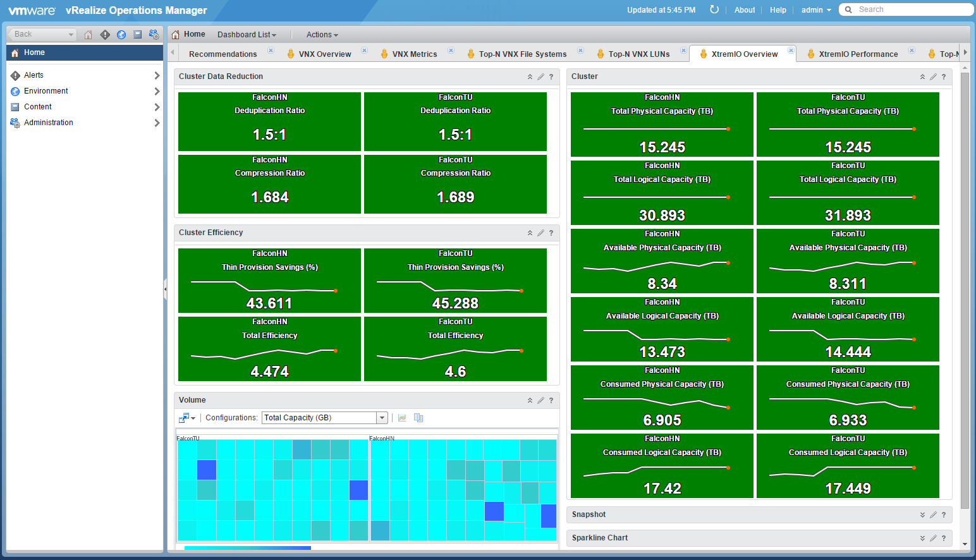Click the About link in header
This screenshot has width=976, height=560.
click(745, 10)
